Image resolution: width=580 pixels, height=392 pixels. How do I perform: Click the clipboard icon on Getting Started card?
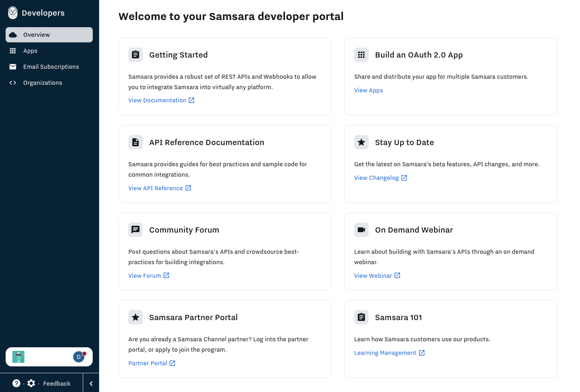pos(136,55)
